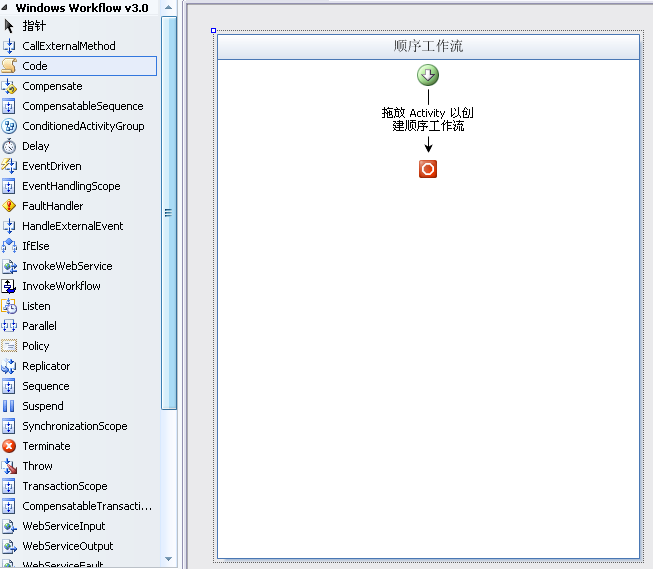Choose the FaultHandler warning icon
The image size is (653, 569).
point(9,206)
